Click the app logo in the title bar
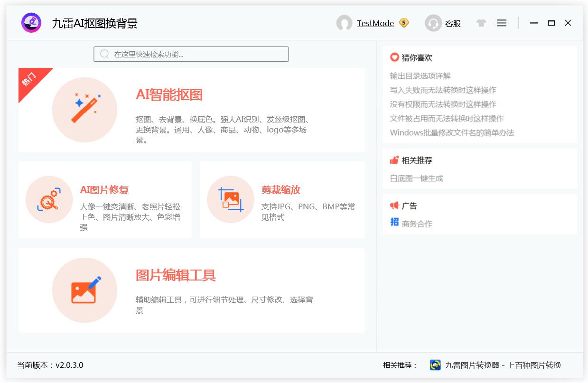588x383 pixels. point(31,23)
